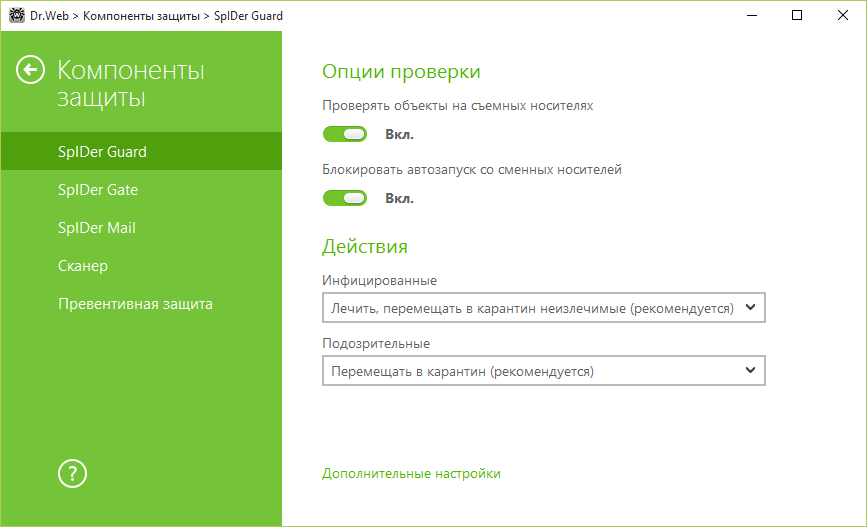
Task: Click the Компоненты защиты sidebar heading
Action: (x=131, y=84)
